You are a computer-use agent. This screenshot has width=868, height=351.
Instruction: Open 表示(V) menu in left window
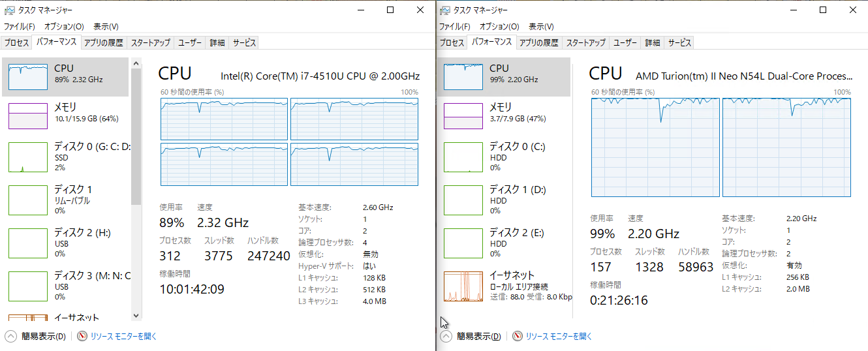point(106,27)
